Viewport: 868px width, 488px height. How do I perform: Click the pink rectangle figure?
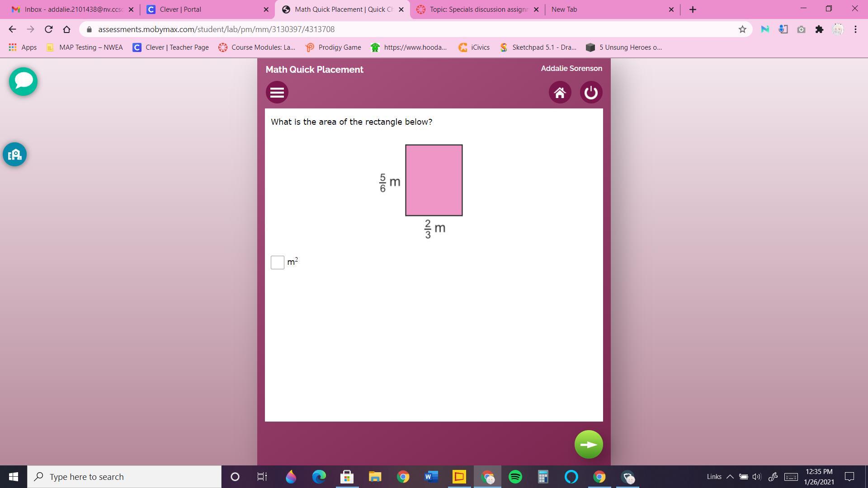pyautogui.click(x=434, y=180)
